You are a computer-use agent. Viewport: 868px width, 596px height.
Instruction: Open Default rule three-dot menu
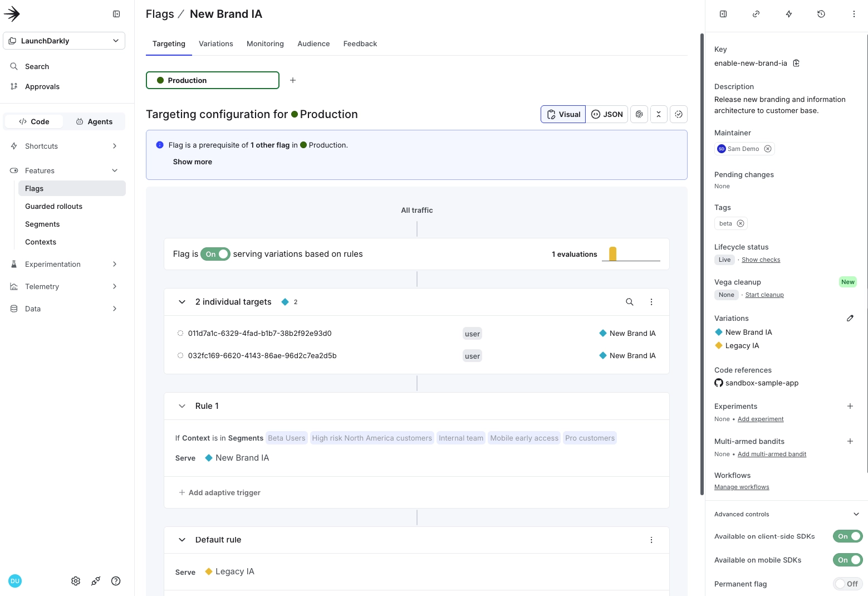(651, 540)
